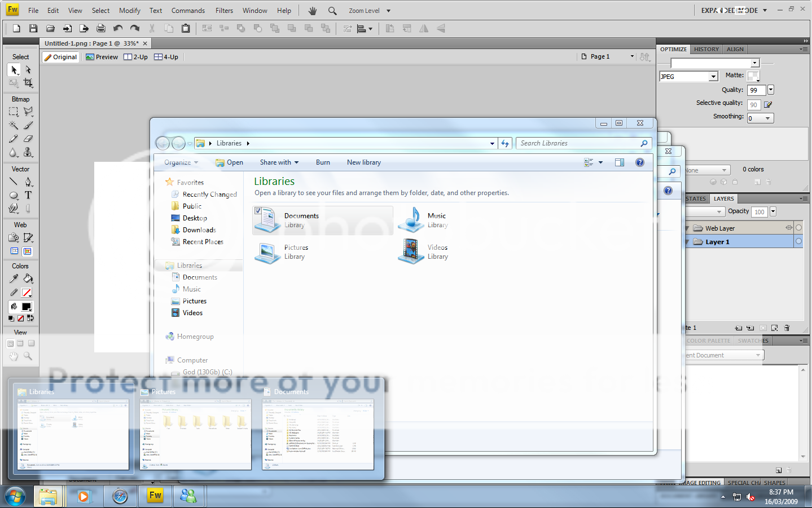Click the New library button
Image resolution: width=812 pixels, height=508 pixels.
tap(363, 162)
